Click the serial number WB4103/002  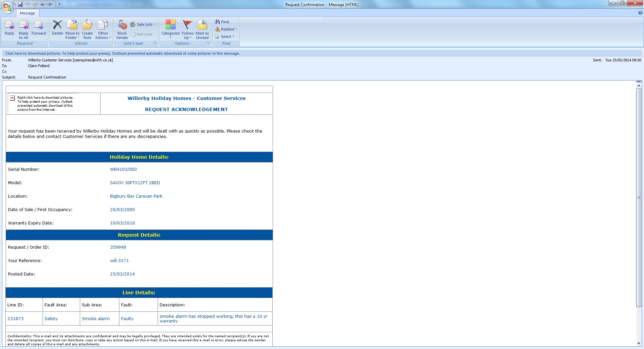coord(123,169)
